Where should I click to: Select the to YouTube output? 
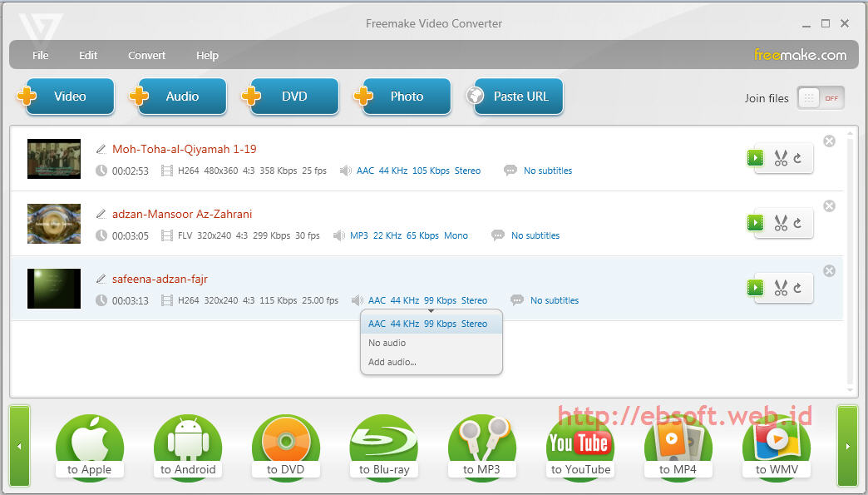pos(580,448)
